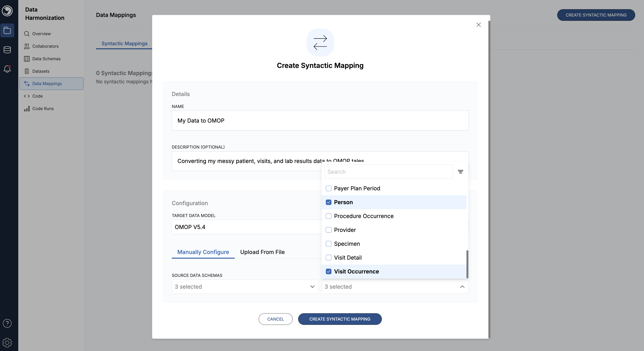Click the Name input field
Image resolution: width=644 pixels, height=351 pixels.
click(x=320, y=121)
